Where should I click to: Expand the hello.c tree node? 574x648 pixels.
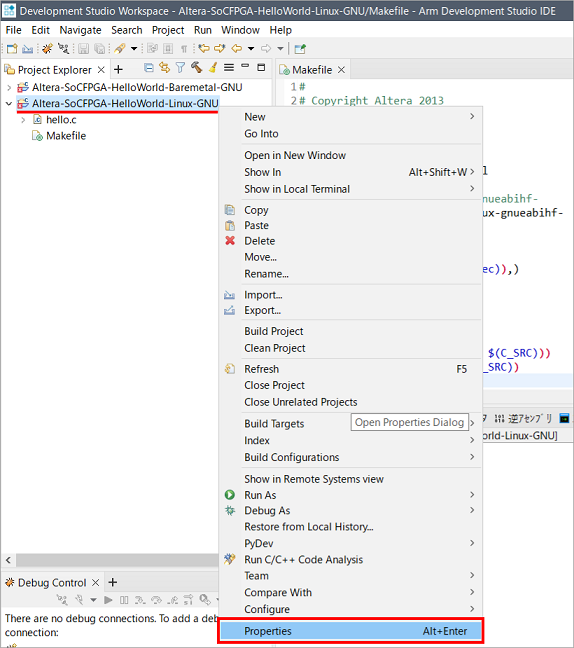(x=24, y=120)
